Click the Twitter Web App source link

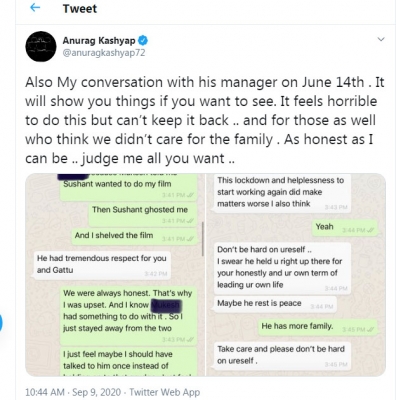click(165, 392)
